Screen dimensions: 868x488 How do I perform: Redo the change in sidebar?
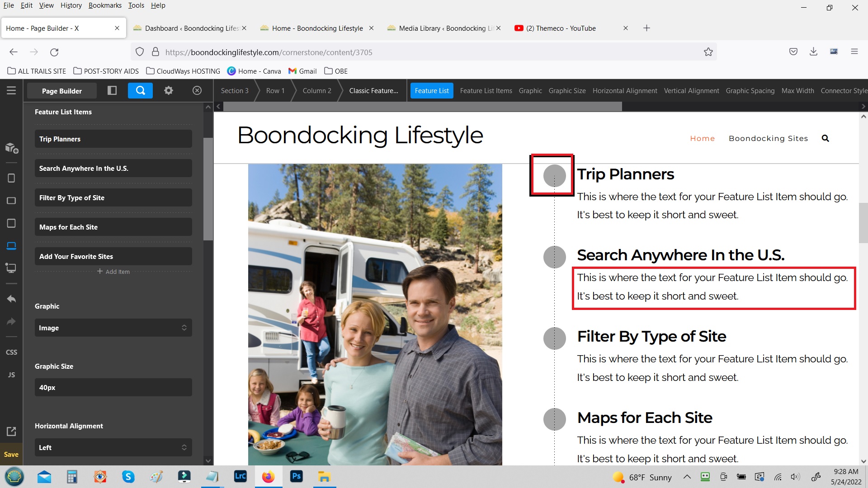11,321
